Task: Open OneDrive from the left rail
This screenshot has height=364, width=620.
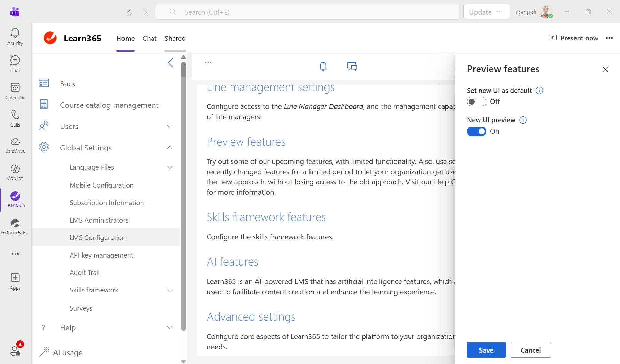Action: [x=15, y=145]
